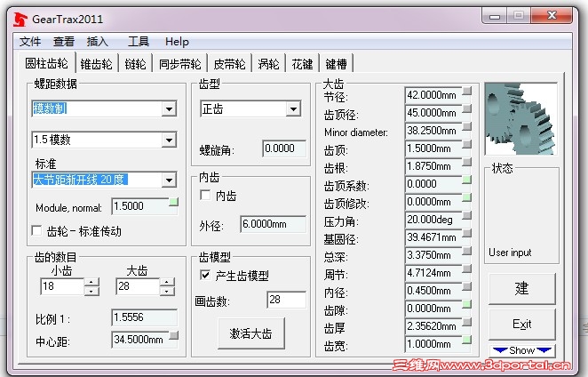
Task: Toggle the green square beside 齿顶系数 value
Action: [467, 180]
